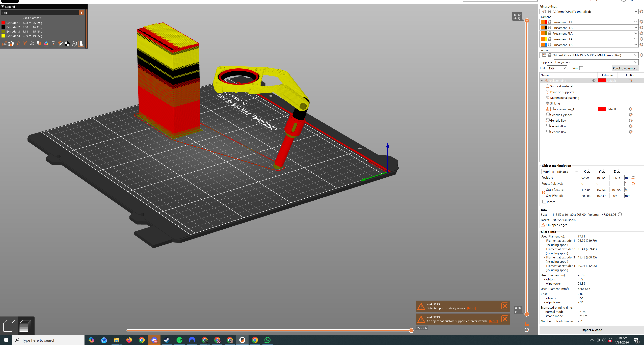This screenshot has width=644, height=345.
Task: Toggle wipe moves visibility icon in legend
Action: 11,44
